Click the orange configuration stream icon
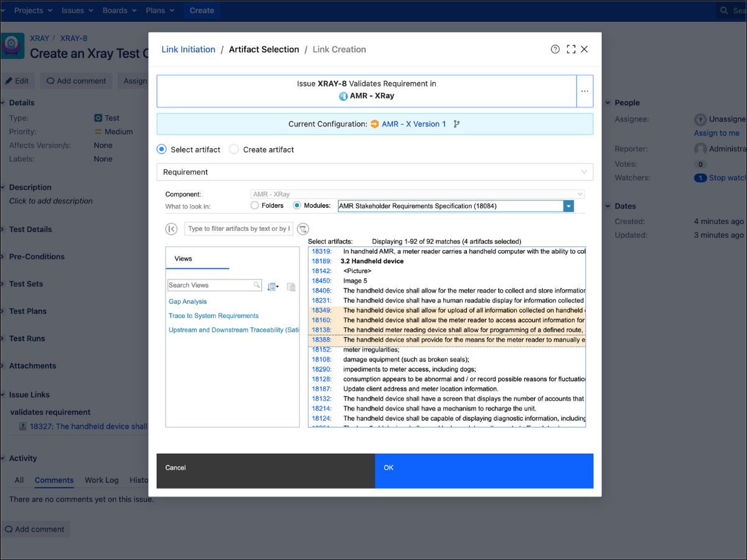747x560 pixels. (x=375, y=124)
